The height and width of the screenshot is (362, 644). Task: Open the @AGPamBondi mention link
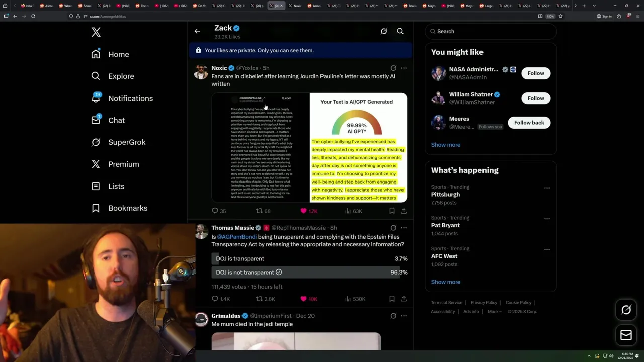click(237, 237)
